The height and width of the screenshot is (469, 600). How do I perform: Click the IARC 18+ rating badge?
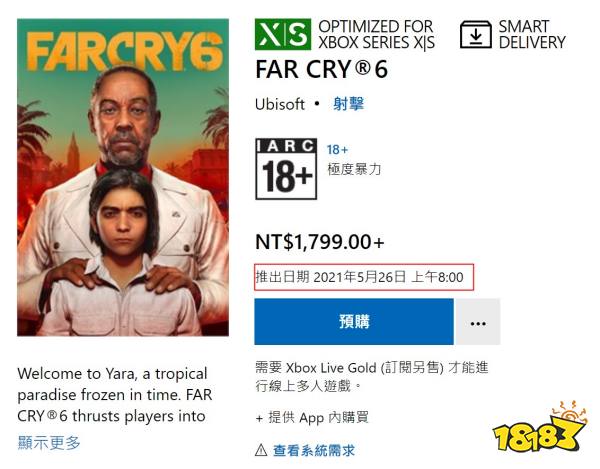point(286,169)
